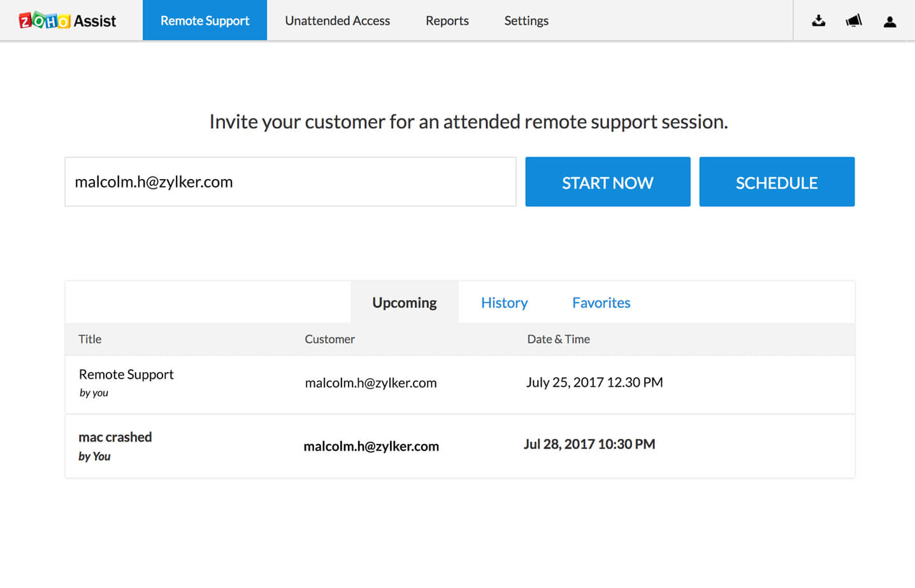Viewport: 915px width, 588px height.
Task: Click the Title column header
Action: click(90, 340)
